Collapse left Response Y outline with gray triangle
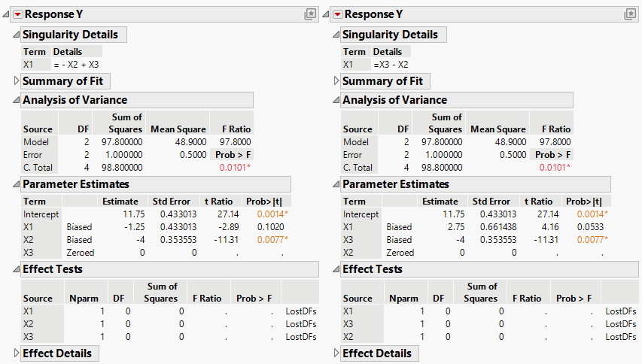Screen dimensions: 642x364 coord(6,14)
